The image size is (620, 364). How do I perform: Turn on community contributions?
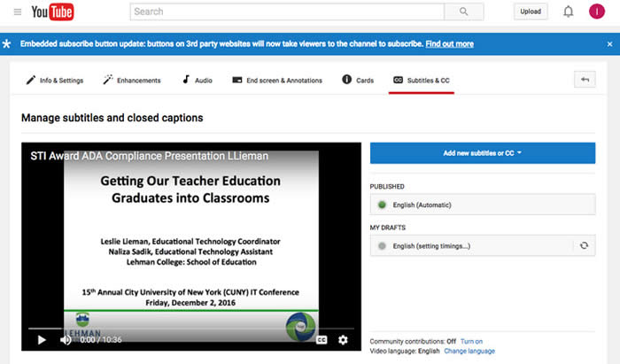(471, 341)
